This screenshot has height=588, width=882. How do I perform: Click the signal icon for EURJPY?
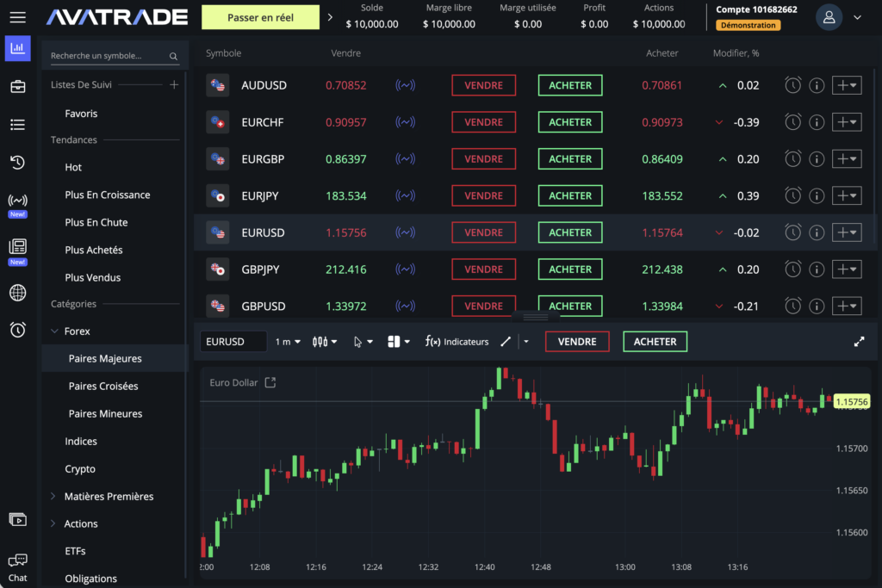[x=405, y=196]
